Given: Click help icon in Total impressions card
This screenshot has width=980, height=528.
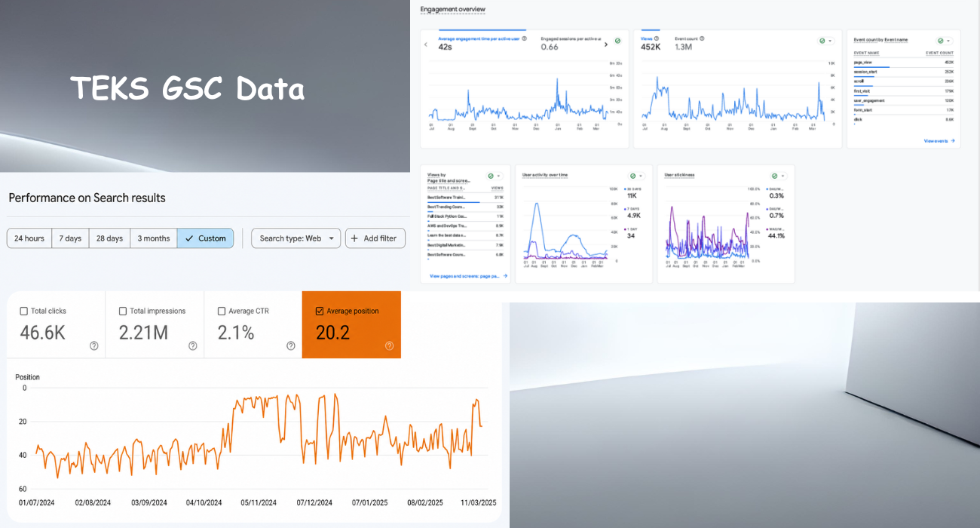Looking at the screenshot, I should 193,345.
